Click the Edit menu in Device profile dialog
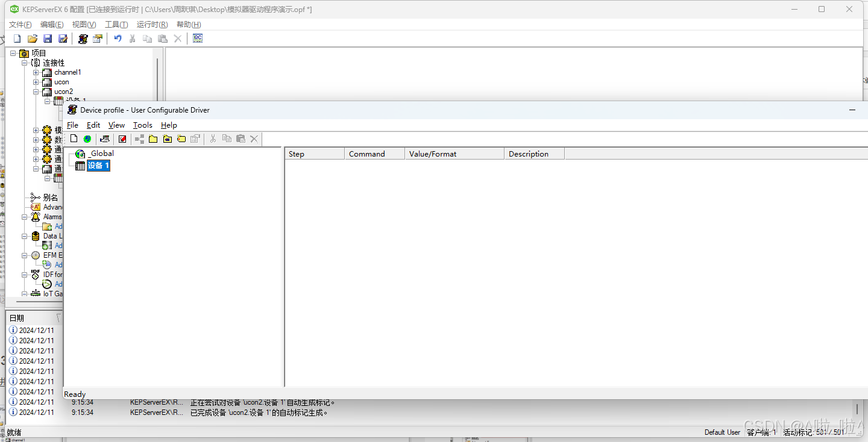The width and height of the screenshot is (868, 442). tap(93, 125)
